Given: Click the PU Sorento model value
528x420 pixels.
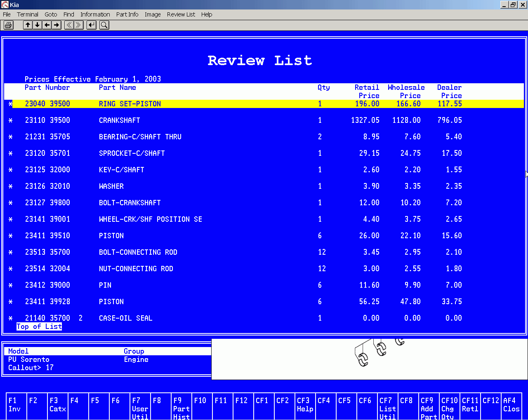Looking at the screenshot, I should pos(29,359).
